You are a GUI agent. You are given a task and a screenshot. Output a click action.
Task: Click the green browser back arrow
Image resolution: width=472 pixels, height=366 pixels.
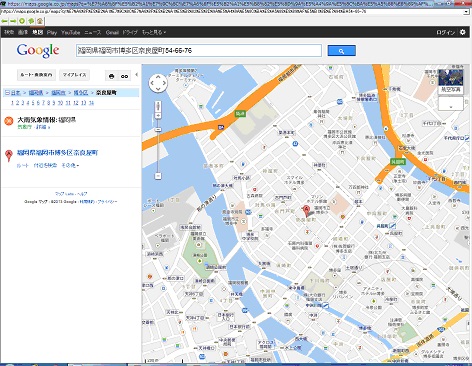[4, 21]
